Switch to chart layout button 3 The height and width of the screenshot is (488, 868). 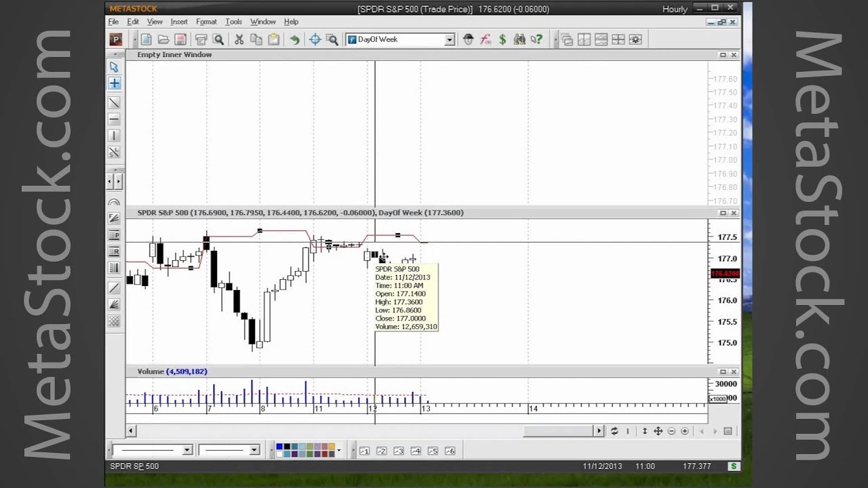[x=399, y=451]
